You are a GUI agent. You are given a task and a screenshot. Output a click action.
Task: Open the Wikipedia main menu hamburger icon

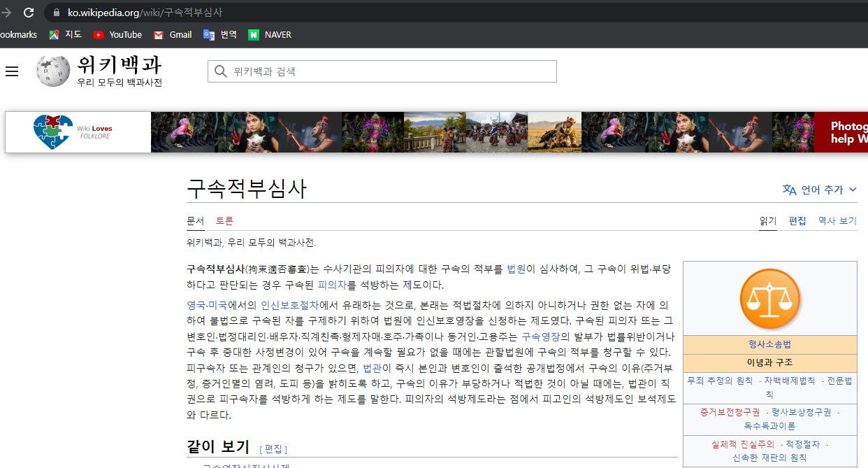pyautogui.click(x=12, y=71)
